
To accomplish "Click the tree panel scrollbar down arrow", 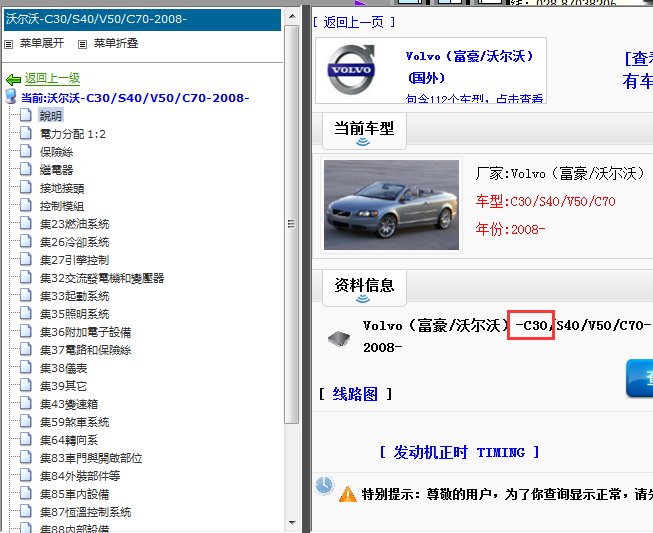I will click(x=292, y=523).
